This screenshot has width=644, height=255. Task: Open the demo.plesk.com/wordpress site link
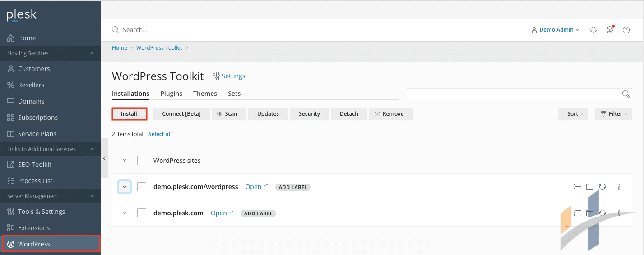[x=256, y=187]
